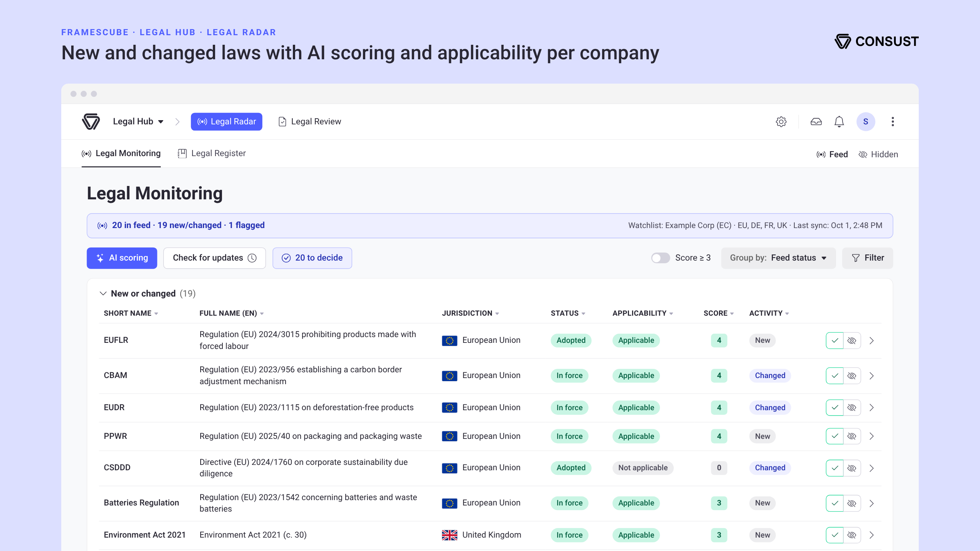Screen dimensions: 980x551
Task: Open the Legal Hub dropdown
Action: coord(138,122)
